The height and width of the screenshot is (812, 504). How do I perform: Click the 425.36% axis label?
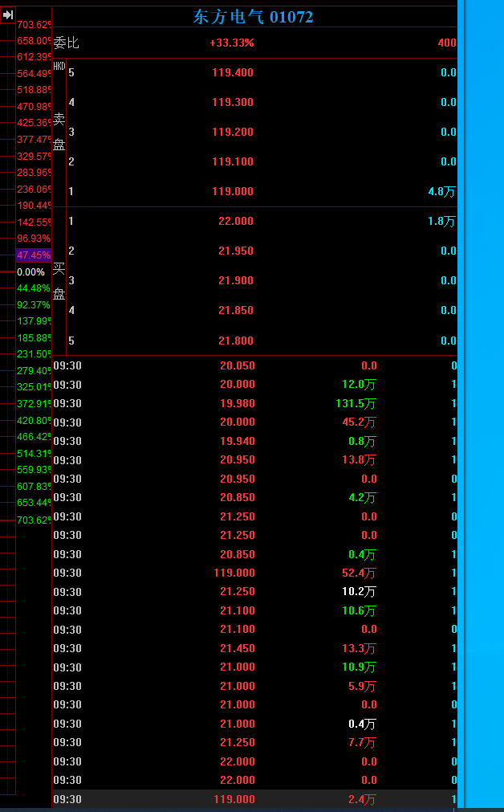coord(35,123)
